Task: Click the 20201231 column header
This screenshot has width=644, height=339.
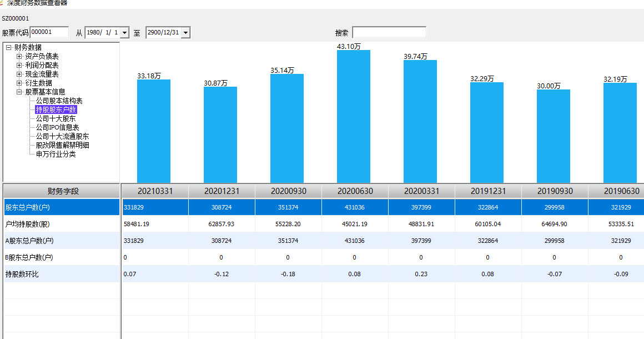Action: pos(222,191)
